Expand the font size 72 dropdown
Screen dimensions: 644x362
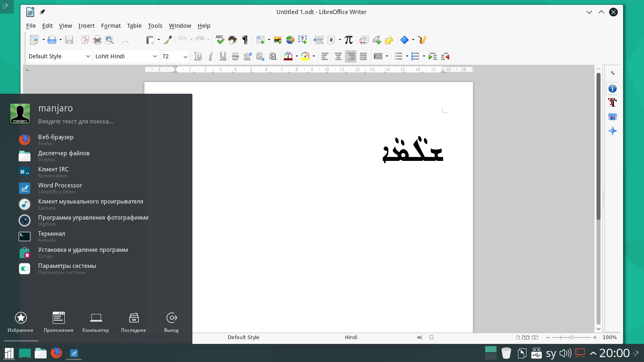pyautogui.click(x=185, y=57)
